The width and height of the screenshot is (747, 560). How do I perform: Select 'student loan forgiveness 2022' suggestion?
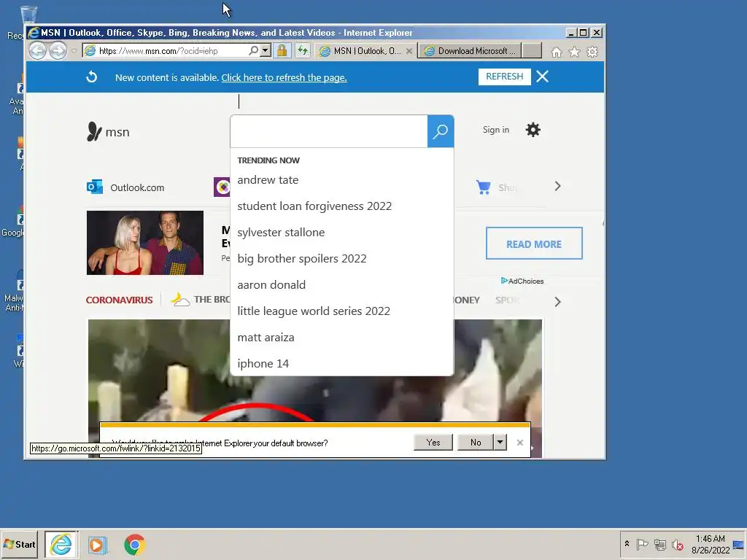pos(314,206)
